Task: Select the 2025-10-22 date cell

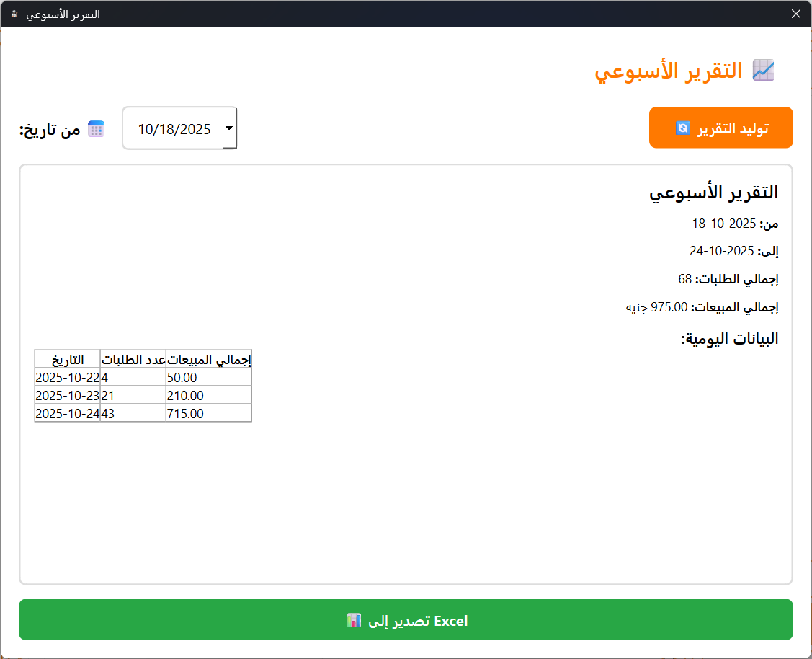Action: 67,377
